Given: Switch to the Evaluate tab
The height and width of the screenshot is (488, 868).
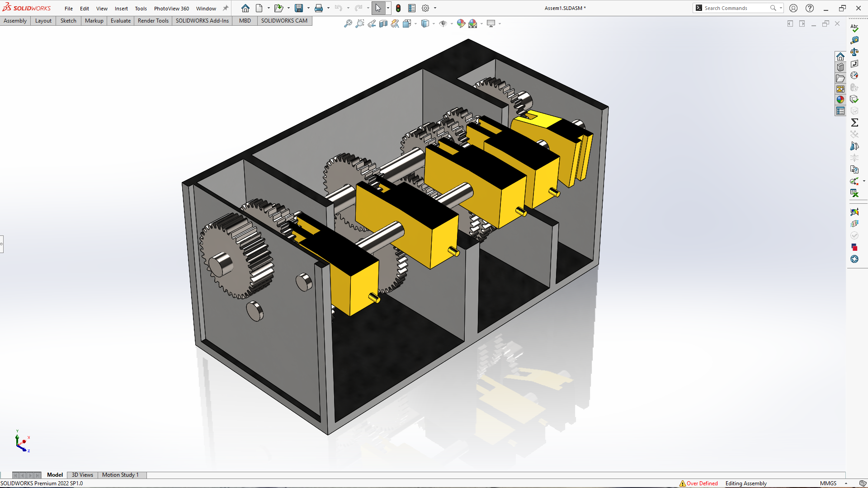Looking at the screenshot, I should coord(121,21).
